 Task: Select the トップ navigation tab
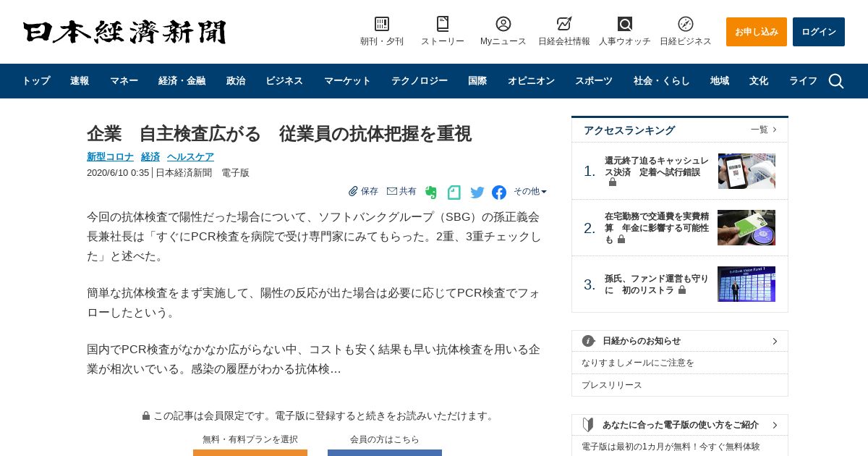point(36,81)
